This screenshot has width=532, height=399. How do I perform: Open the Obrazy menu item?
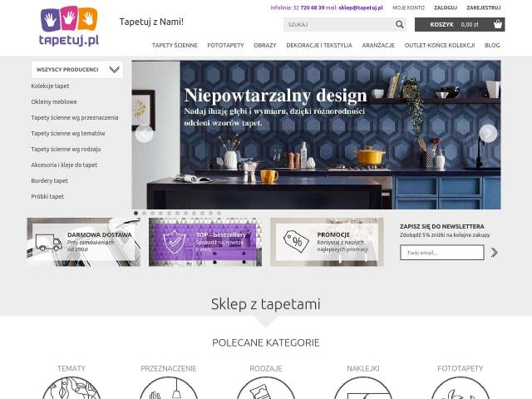(265, 45)
